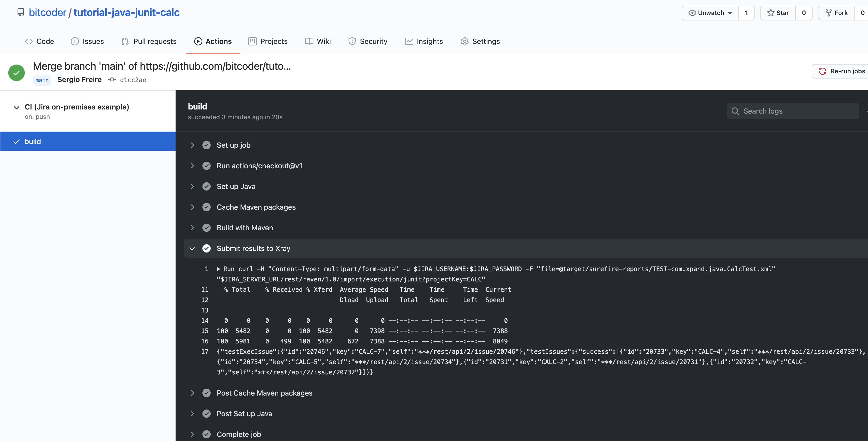The height and width of the screenshot is (441, 868).
Task: Click the checkmark on sidebar build job
Action: click(x=16, y=141)
